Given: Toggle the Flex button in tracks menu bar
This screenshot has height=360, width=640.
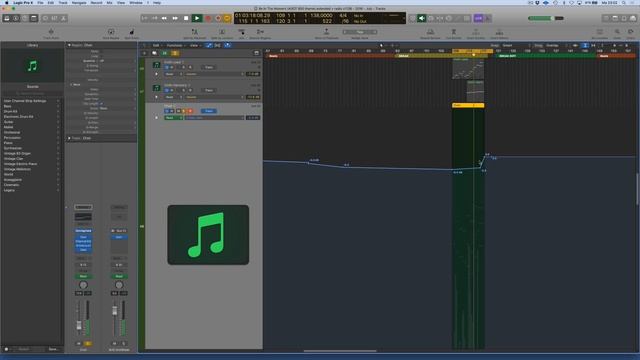Looking at the screenshot, I should [218, 45].
